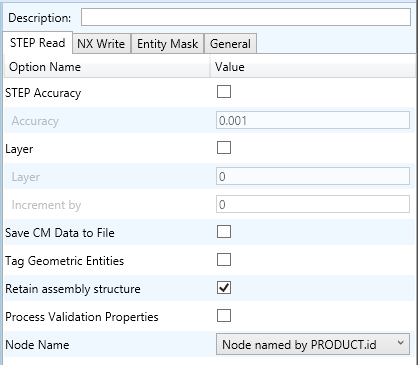The image size is (418, 365).
Task: Open the NX Write tab
Action: click(101, 44)
